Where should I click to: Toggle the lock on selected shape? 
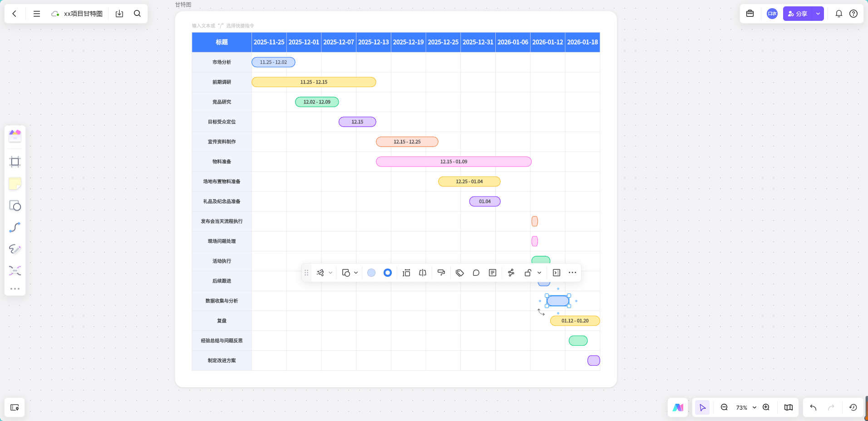coord(528,273)
